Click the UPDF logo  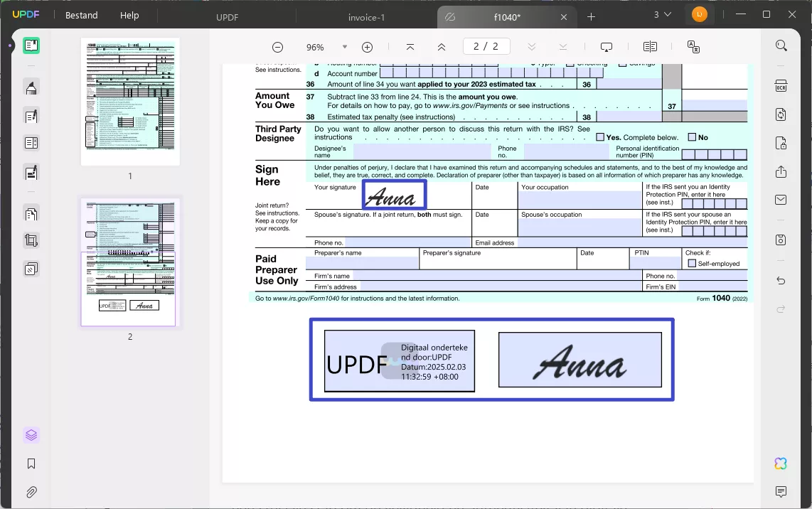pos(26,14)
